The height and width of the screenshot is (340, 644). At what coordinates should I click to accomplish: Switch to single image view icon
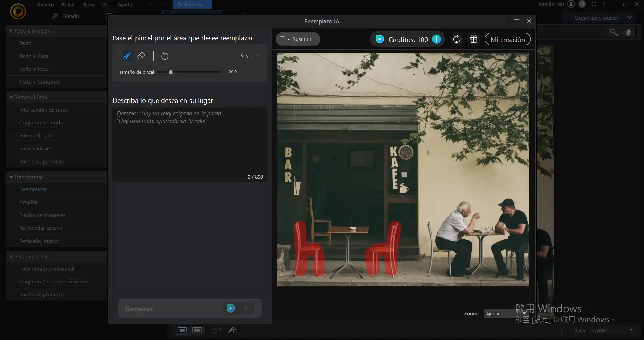pyautogui.click(x=182, y=330)
